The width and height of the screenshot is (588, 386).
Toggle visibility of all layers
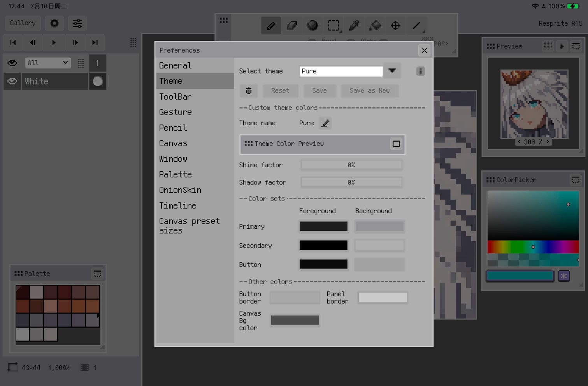click(12, 63)
